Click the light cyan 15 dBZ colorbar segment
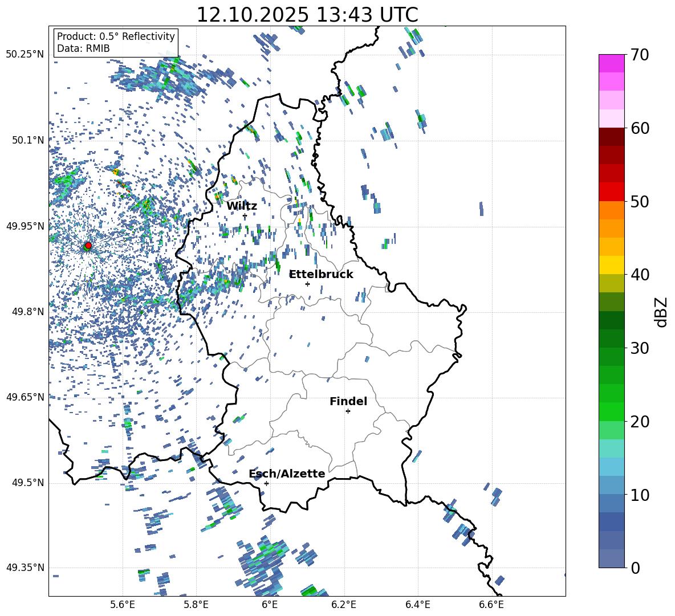Image resolution: width=675 pixels, height=616 pixels. tap(611, 448)
